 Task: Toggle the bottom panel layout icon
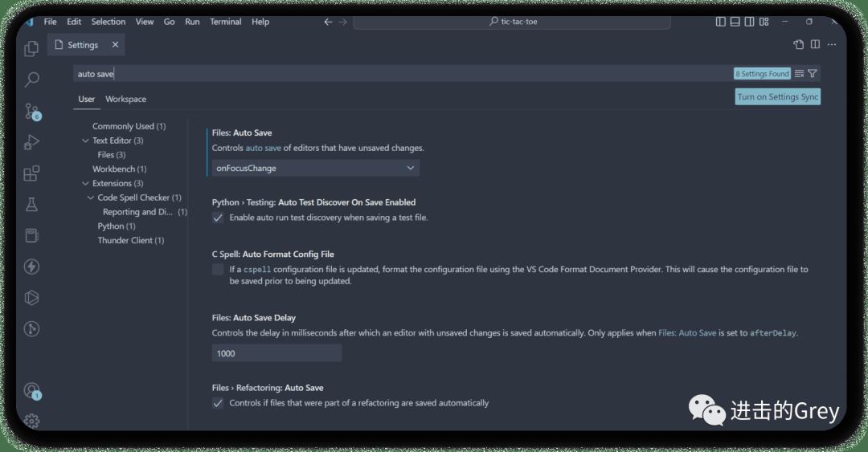click(x=735, y=22)
